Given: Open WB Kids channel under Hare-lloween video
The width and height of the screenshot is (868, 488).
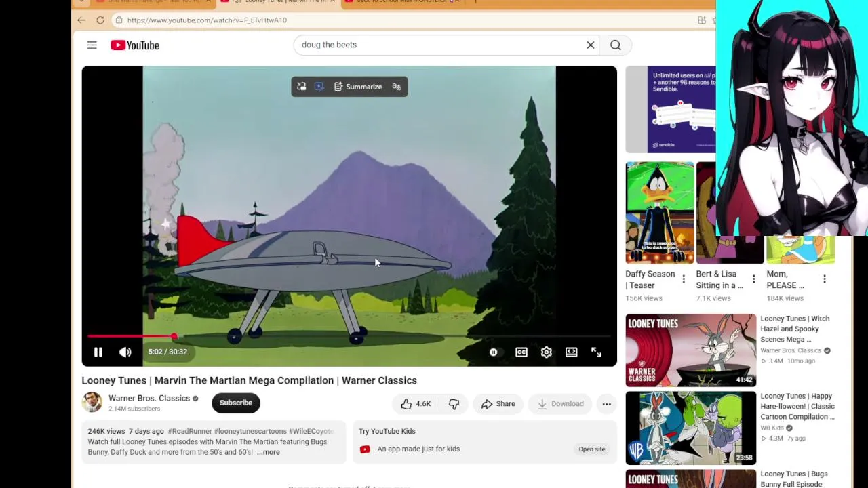Looking at the screenshot, I should tap(772, 428).
